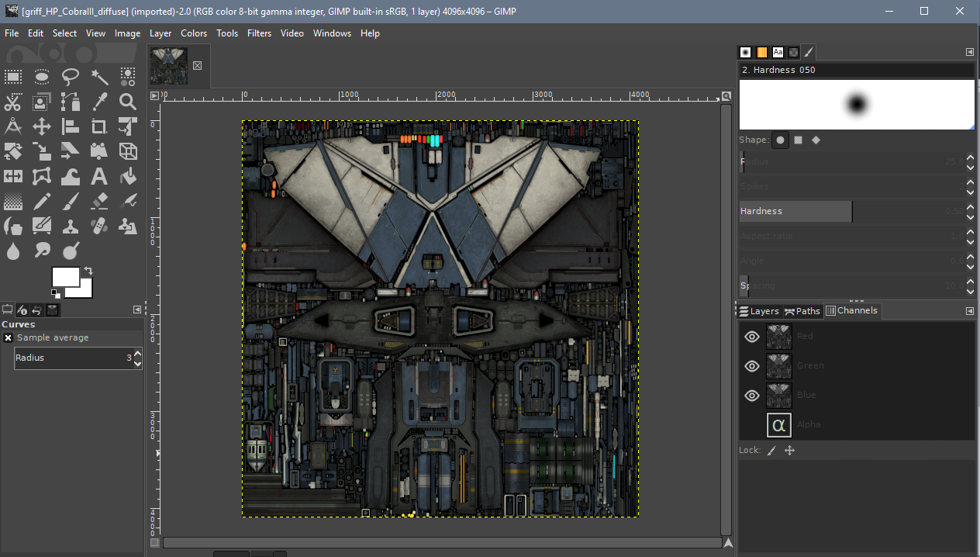Select the Flip tool
Image resolution: width=980 pixels, height=557 pixels.
click(x=13, y=176)
